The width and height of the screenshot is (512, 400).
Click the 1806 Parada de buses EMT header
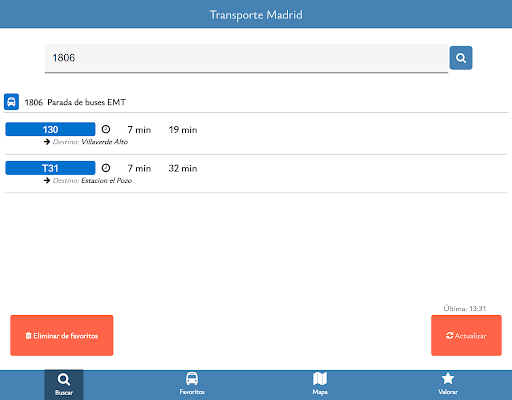(x=75, y=102)
